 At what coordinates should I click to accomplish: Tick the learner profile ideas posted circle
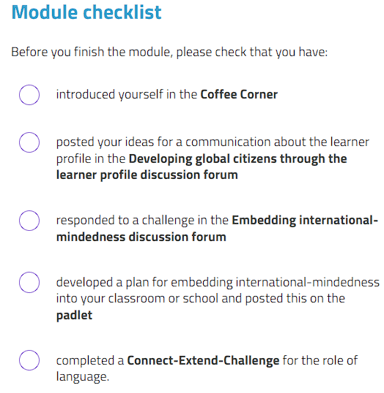coord(29,142)
